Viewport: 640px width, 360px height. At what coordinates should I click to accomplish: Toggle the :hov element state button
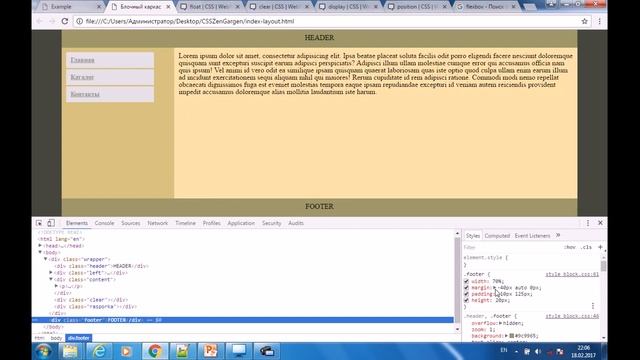[570, 247]
